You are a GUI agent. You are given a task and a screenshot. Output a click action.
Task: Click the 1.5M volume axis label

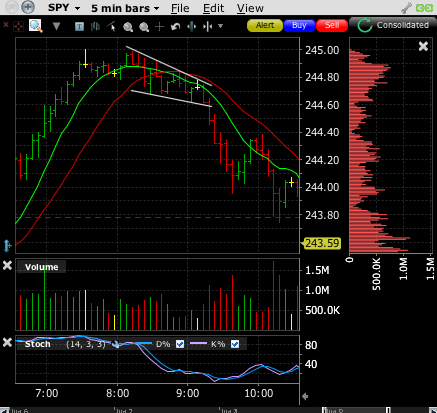pos(317,270)
